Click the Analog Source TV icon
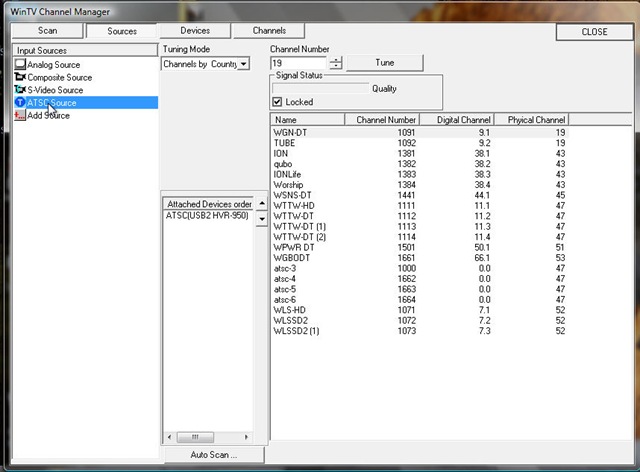This screenshot has height=472, width=640. coord(20,65)
